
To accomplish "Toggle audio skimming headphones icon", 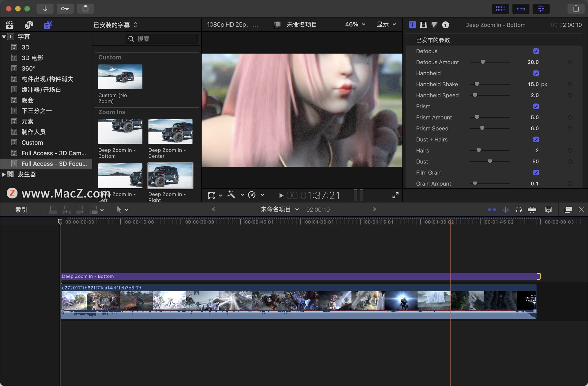I will (x=518, y=210).
